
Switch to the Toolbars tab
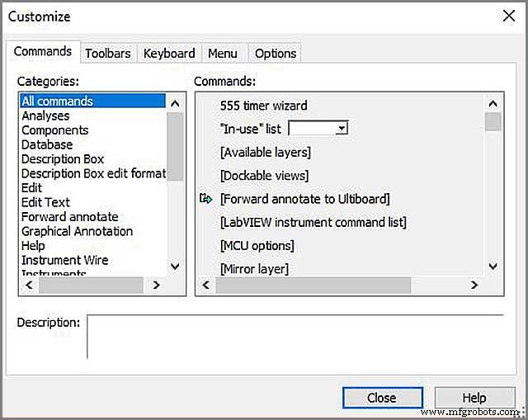click(x=108, y=53)
